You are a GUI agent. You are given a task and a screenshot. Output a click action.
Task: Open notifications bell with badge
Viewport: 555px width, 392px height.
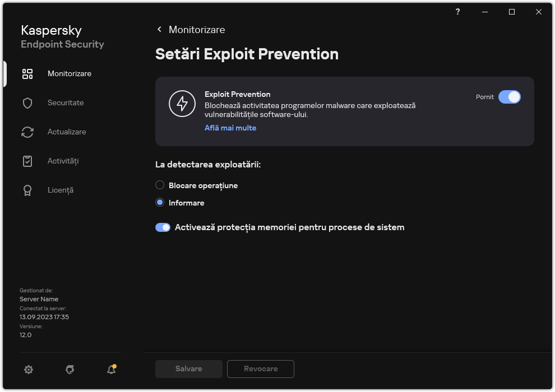coord(110,370)
